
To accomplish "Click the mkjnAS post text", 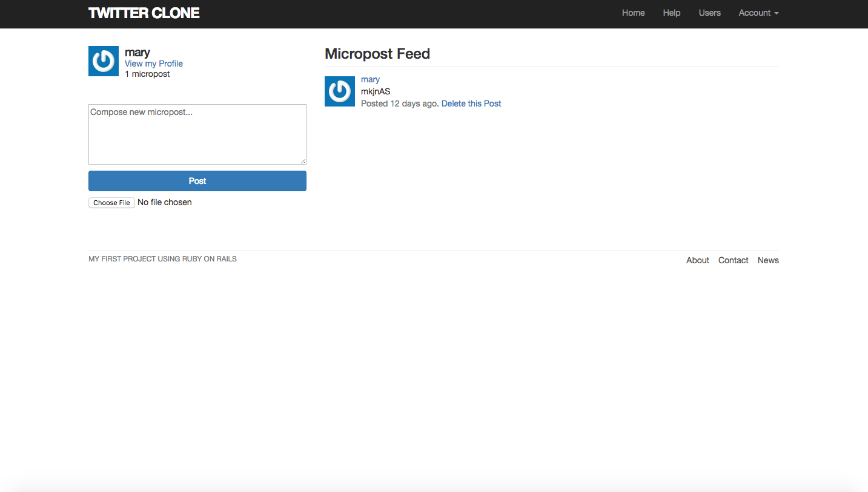I will [376, 91].
